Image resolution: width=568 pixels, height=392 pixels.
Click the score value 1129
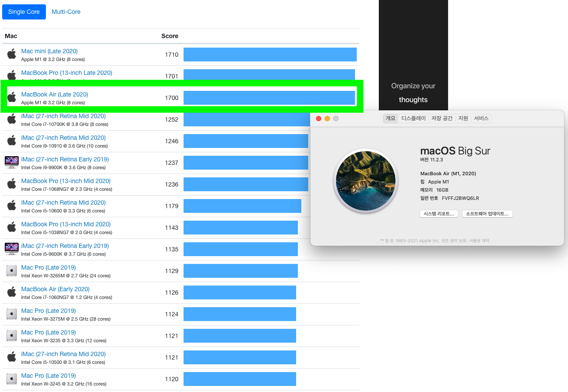[x=171, y=271]
